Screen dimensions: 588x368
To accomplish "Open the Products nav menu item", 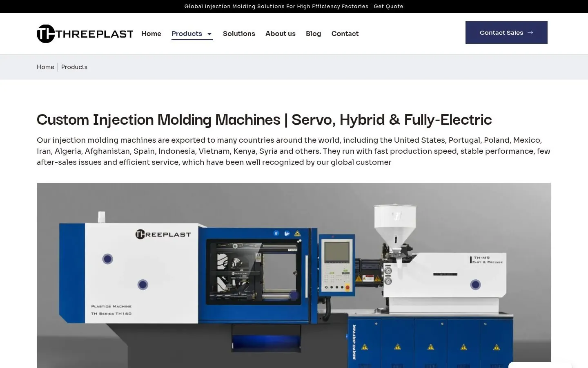I will (x=187, y=34).
